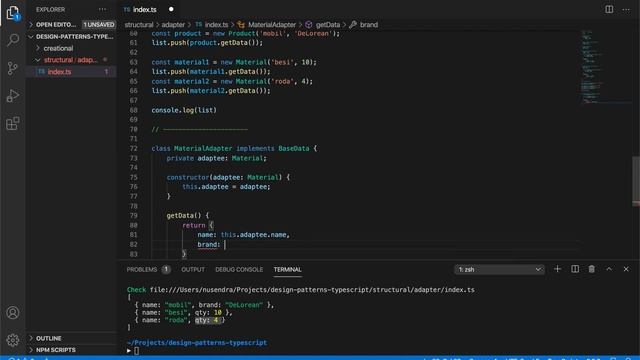Click qty: 4 in terminal output
The image size is (640, 360).
[x=208, y=320]
